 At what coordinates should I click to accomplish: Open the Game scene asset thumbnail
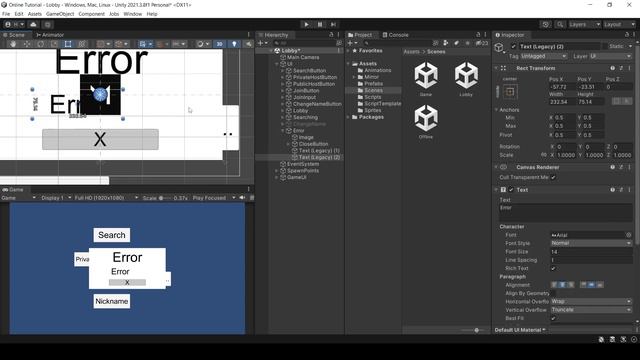pyautogui.click(x=426, y=76)
